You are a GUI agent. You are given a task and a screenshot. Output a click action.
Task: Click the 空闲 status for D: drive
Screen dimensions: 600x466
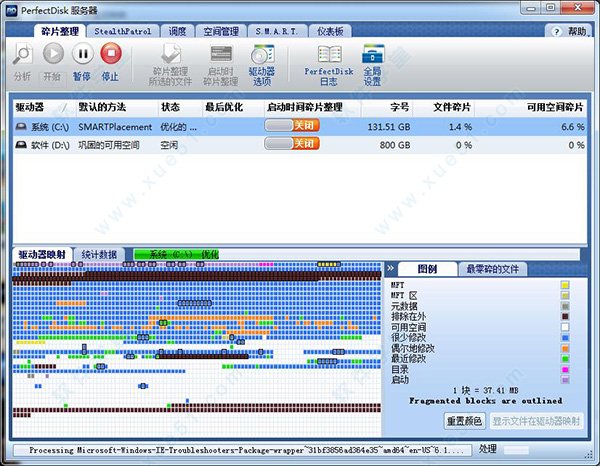pyautogui.click(x=169, y=145)
